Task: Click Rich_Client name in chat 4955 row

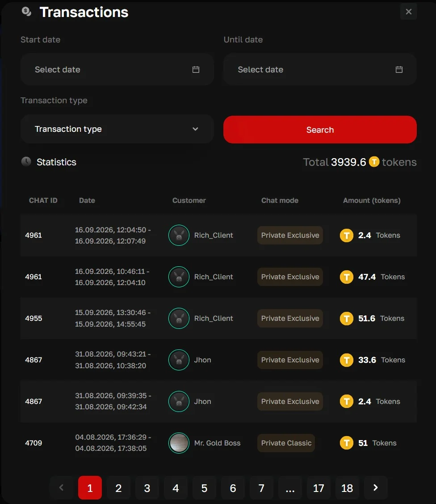Action: [214, 318]
